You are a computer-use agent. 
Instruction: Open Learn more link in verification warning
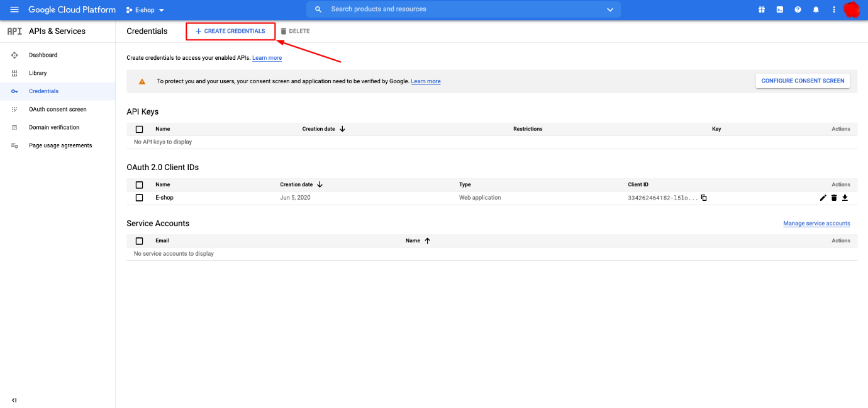click(426, 81)
